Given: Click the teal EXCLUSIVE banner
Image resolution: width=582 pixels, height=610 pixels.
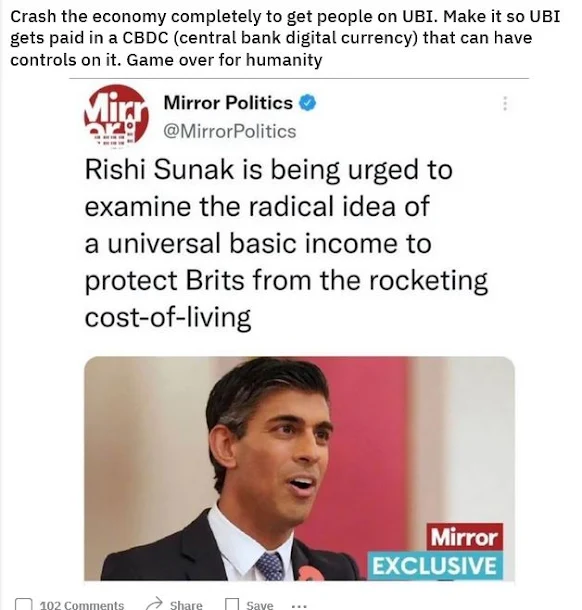Looking at the screenshot, I should pos(435,565).
